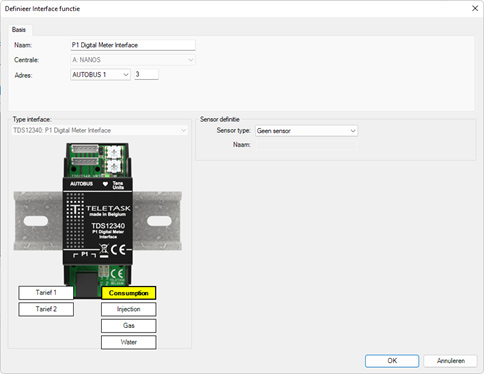Select the Consumption channel button

129,293
